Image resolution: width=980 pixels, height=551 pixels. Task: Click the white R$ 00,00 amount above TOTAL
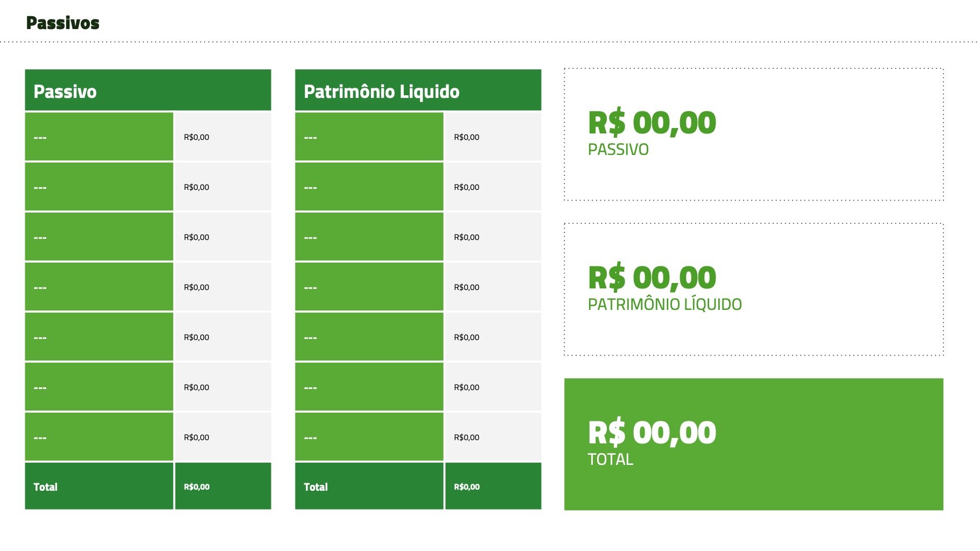tap(652, 433)
